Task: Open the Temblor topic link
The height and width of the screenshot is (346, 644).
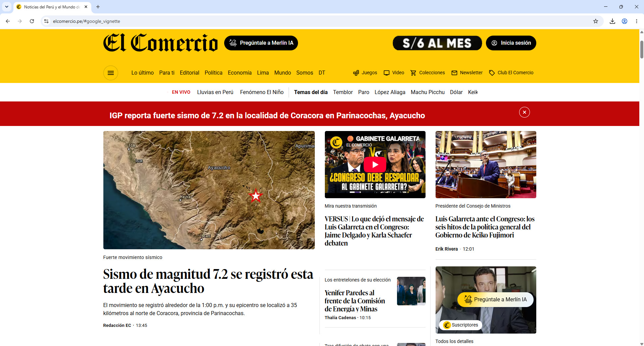Action: (343, 92)
